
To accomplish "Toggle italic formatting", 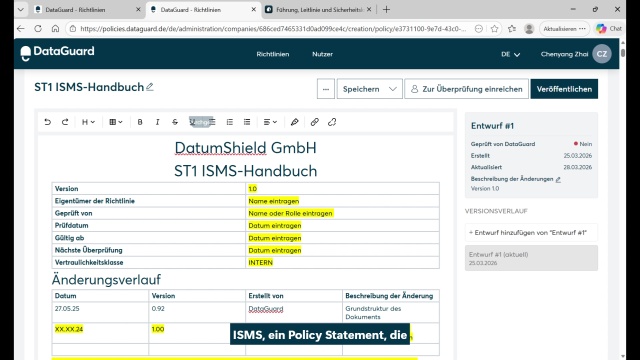I will (158, 122).
